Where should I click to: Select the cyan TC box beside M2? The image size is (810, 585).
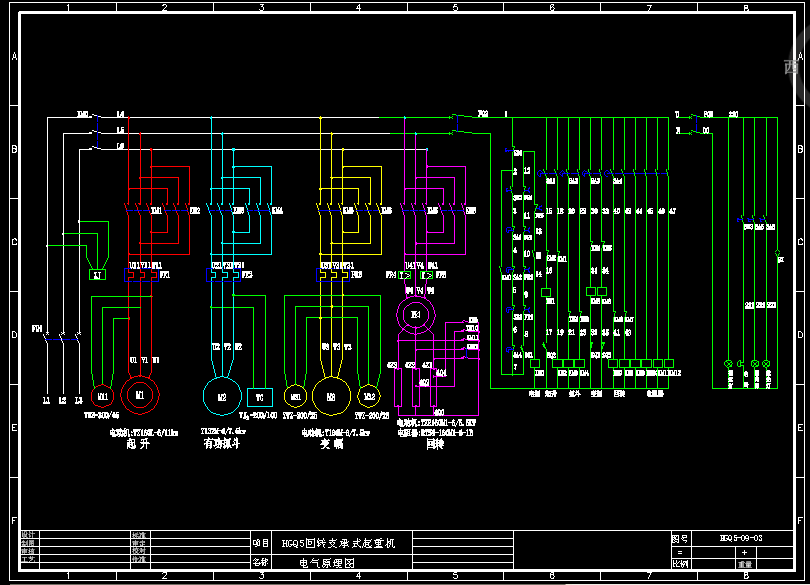click(x=259, y=396)
